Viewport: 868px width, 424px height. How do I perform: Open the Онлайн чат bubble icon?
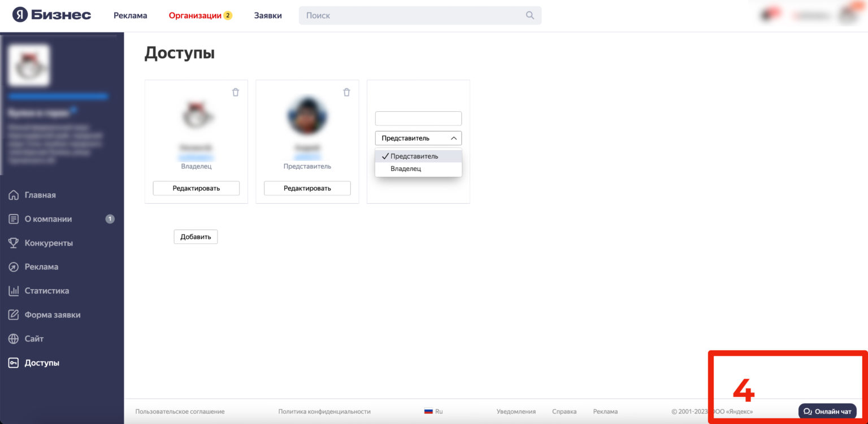[x=808, y=412]
